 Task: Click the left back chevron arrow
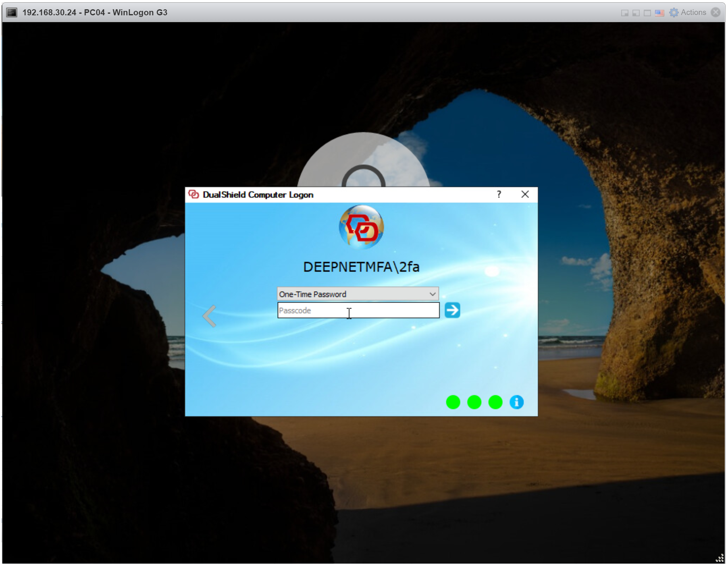point(209,316)
